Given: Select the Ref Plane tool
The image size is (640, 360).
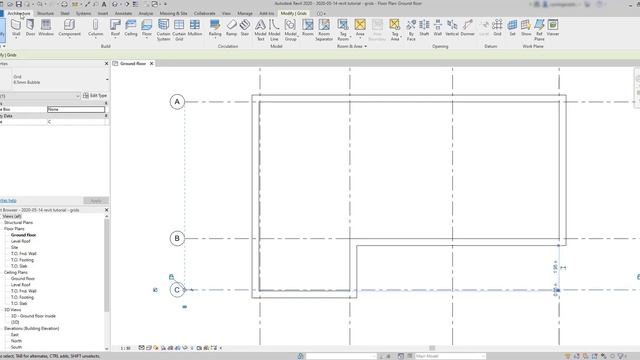Looking at the screenshot, I should click(x=539, y=29).
